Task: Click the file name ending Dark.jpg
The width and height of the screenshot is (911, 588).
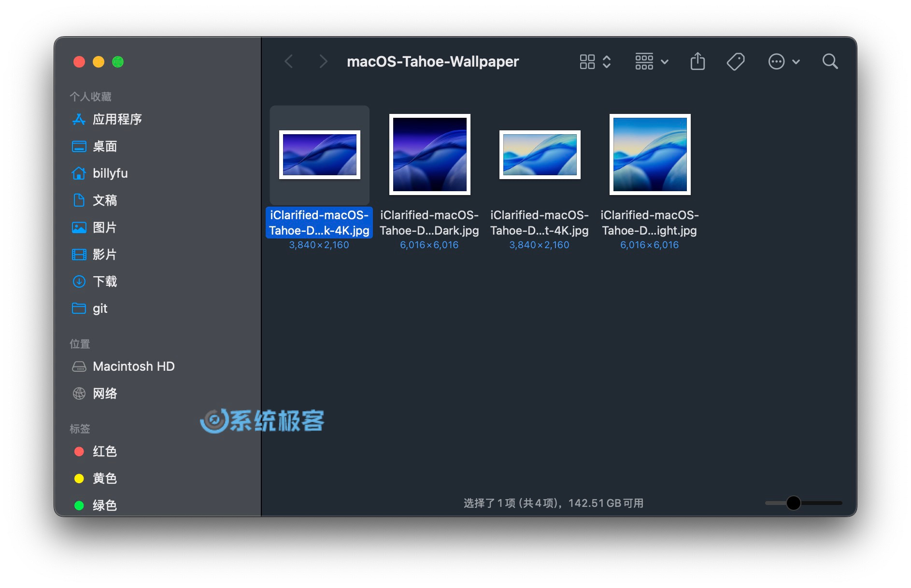Action: tap(429, 223)
